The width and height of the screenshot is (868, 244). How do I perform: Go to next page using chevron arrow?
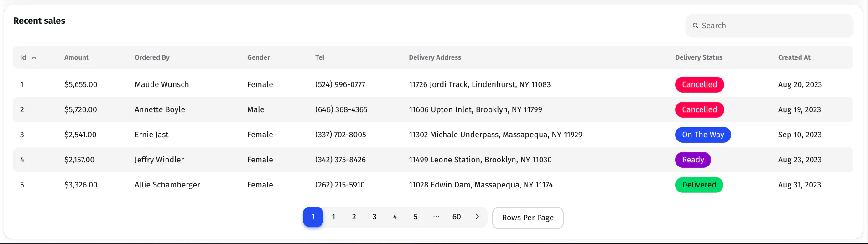[x=477, y=217]
